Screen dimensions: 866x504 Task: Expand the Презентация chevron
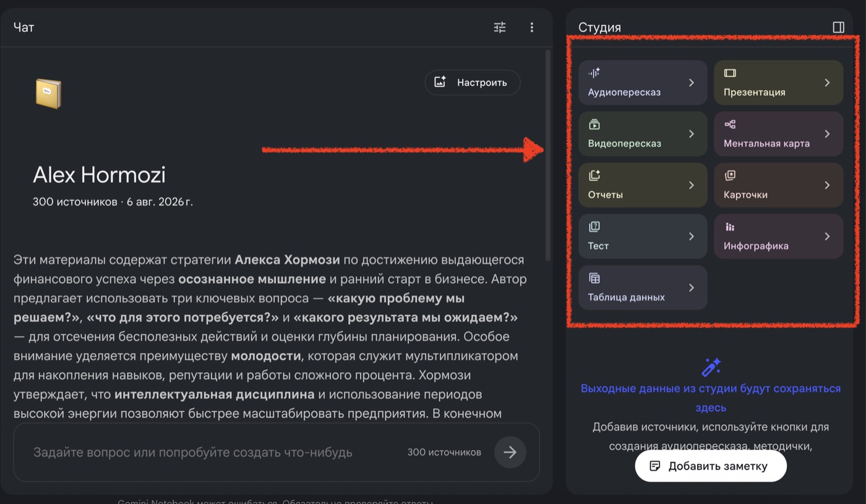coord(827,82)
